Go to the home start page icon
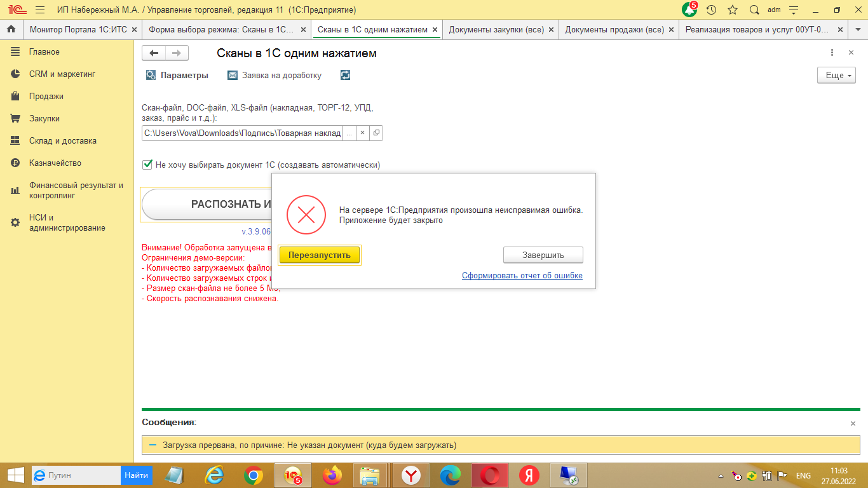The height and width of the screenshot is (488, 868). coord(11,29)
